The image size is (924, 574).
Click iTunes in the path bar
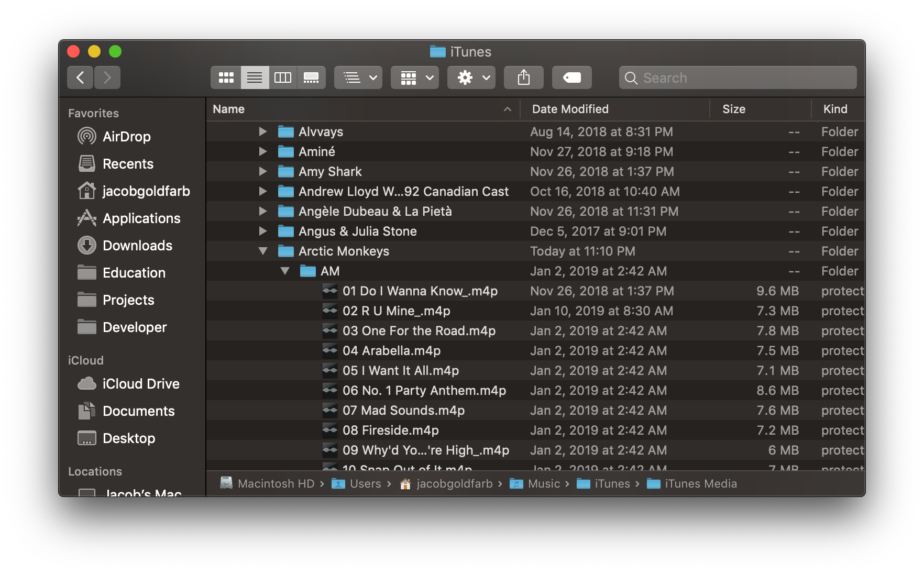(603, 483)
